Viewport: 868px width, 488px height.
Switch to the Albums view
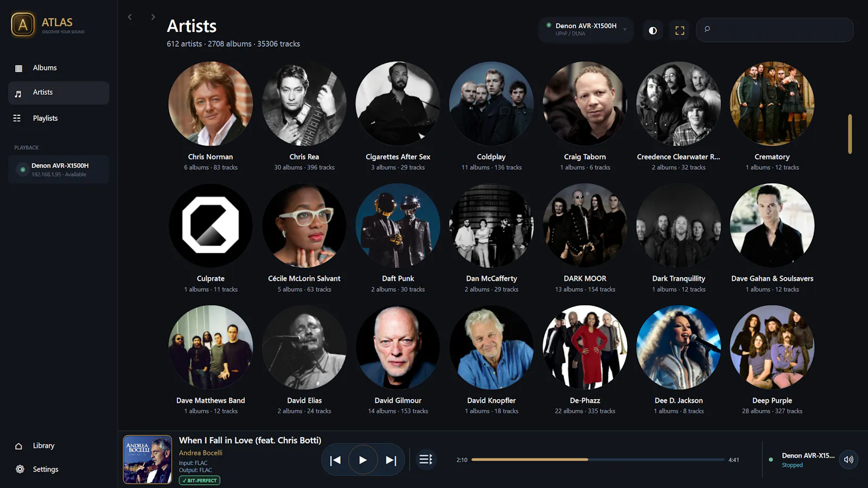(59, 68)
